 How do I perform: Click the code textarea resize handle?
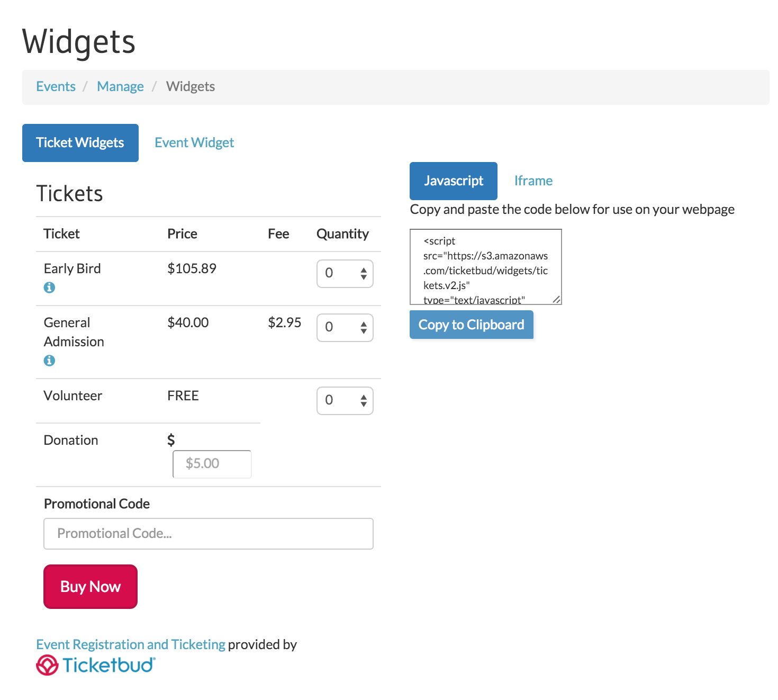click(556, 300)
